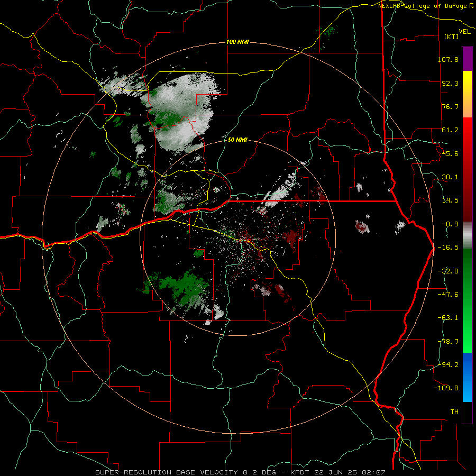Click the purple segment of the color bar
This screenshot has width=476, height=476.
pos(467,59)
